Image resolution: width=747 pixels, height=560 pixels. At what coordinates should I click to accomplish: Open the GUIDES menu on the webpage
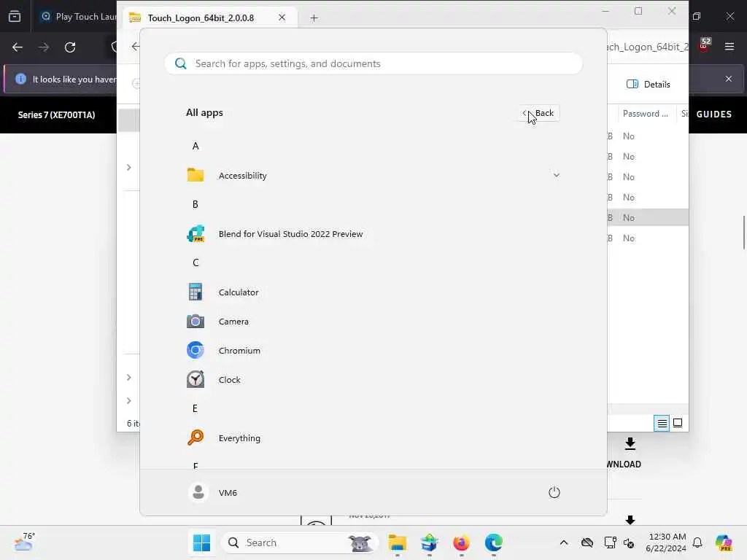713,114
